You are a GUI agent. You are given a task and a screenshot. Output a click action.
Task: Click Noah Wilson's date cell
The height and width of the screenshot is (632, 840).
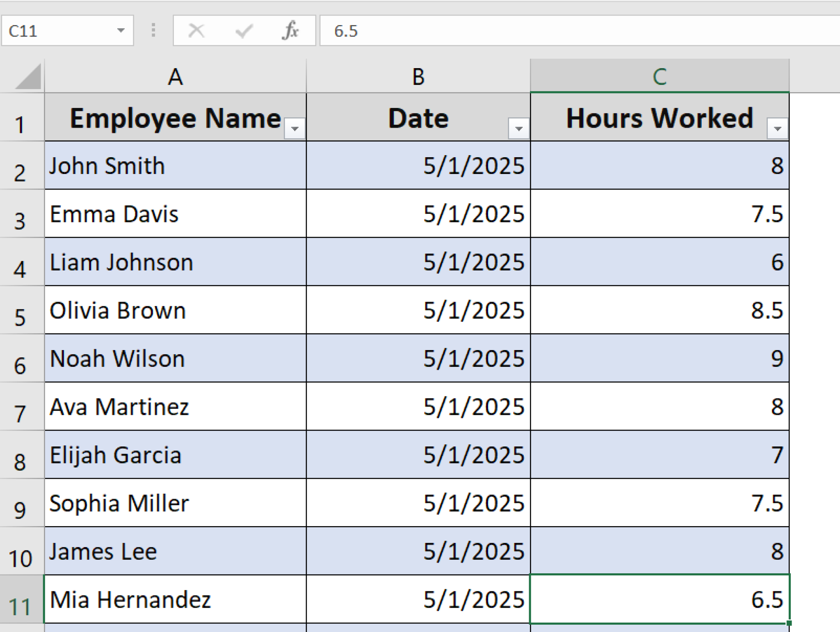coord(418,359)
